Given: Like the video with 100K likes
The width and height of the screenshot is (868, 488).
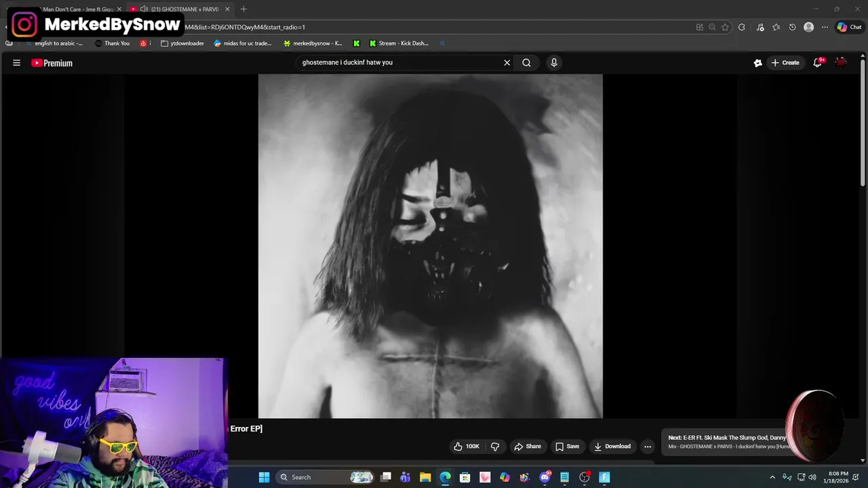Looking at the screenshot, I should (x=467, y=446).
